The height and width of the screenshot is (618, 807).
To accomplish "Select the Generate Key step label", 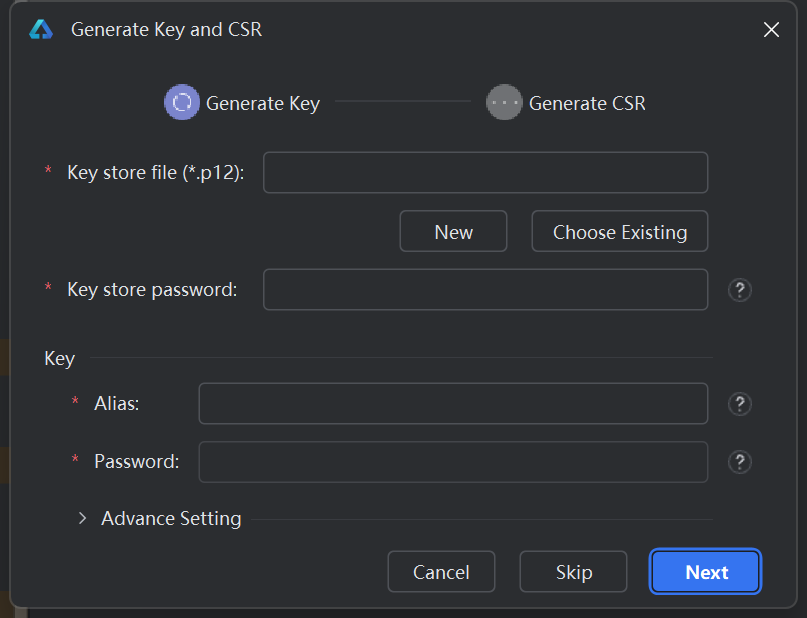I will (x=263, y=103).
